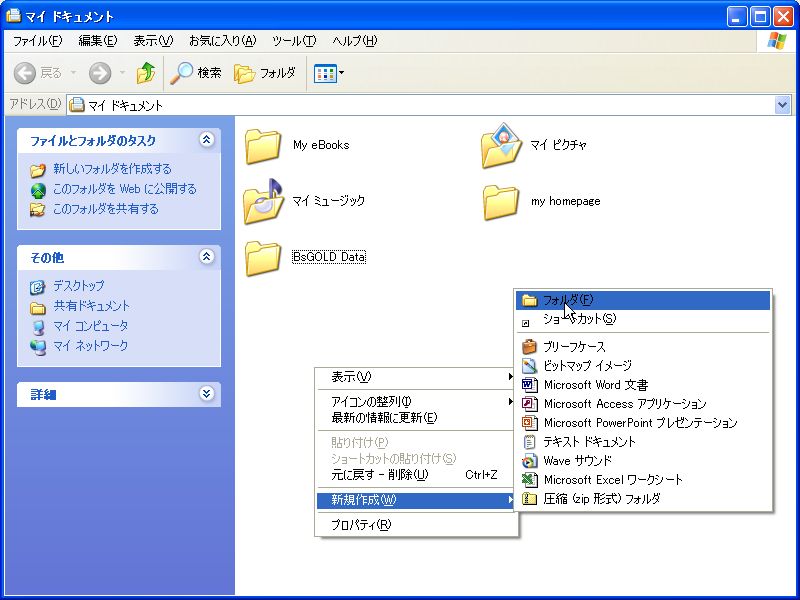Image resolution: width=800 pixels, height=600 pixels.
Task: Create a new Microsoft PowerPoint プレゼンテーション
Action: coord(643,422)
